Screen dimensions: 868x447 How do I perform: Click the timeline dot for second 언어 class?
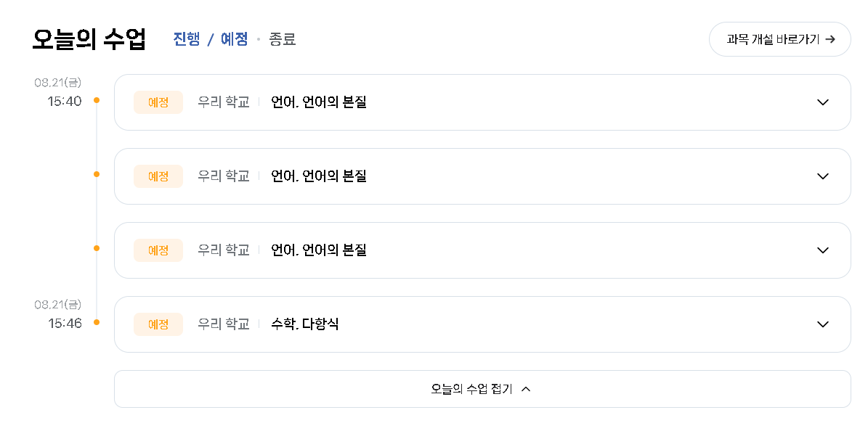coord(97,174)
